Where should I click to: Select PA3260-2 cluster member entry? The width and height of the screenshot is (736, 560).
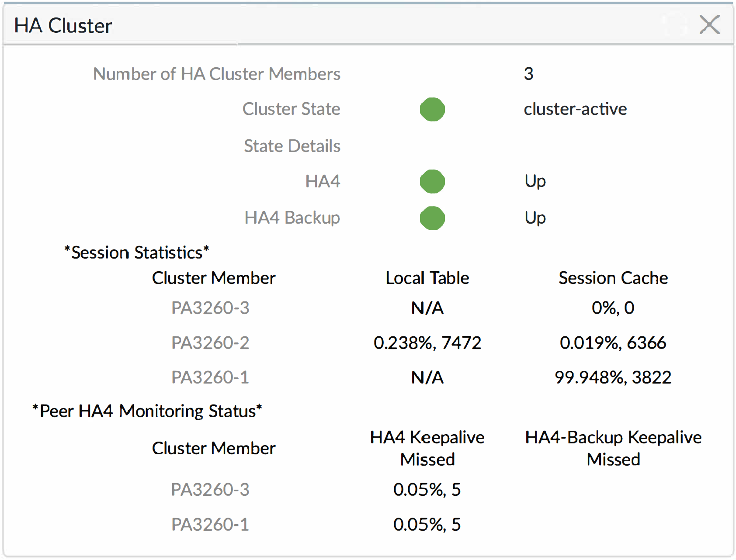210,343
